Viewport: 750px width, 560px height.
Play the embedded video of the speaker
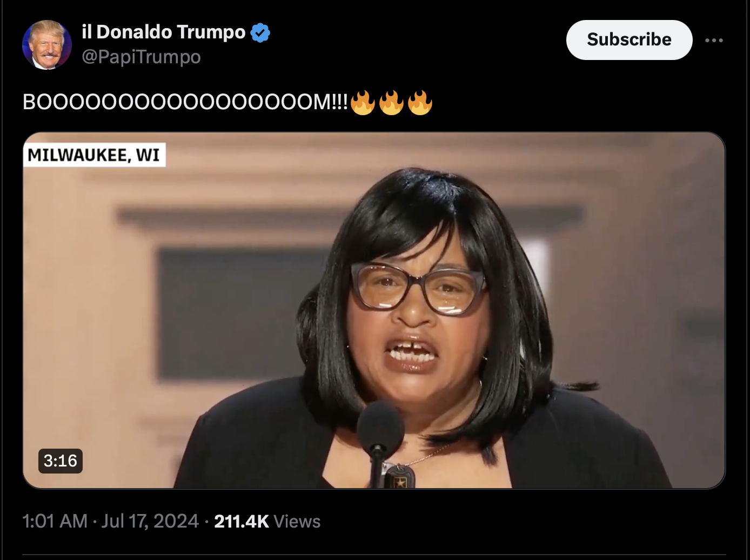[374, 310]
